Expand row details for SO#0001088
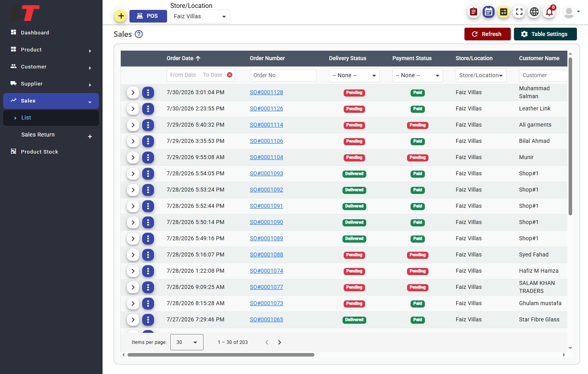 (x=133, y=255)
